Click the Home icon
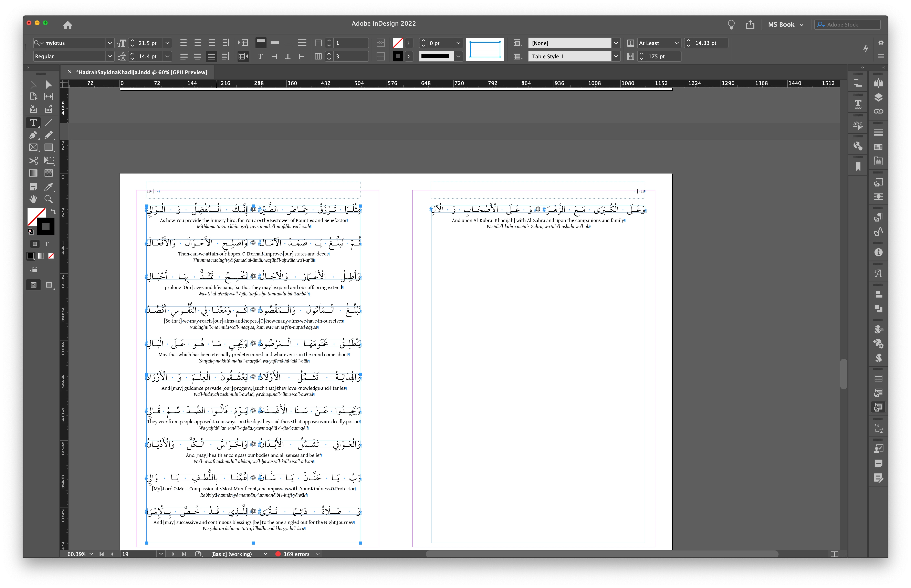 [x=67, y=25]
